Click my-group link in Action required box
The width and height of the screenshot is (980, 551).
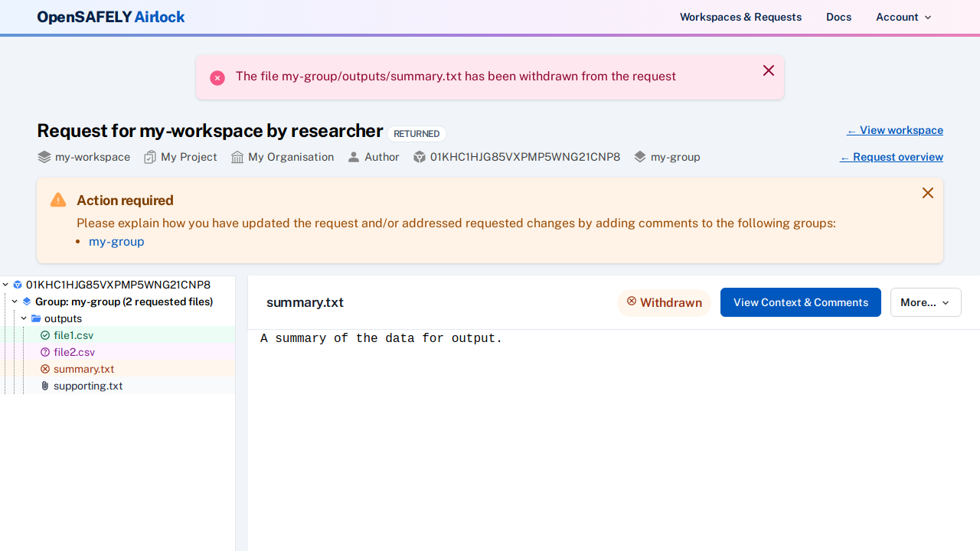click(116, 241)
